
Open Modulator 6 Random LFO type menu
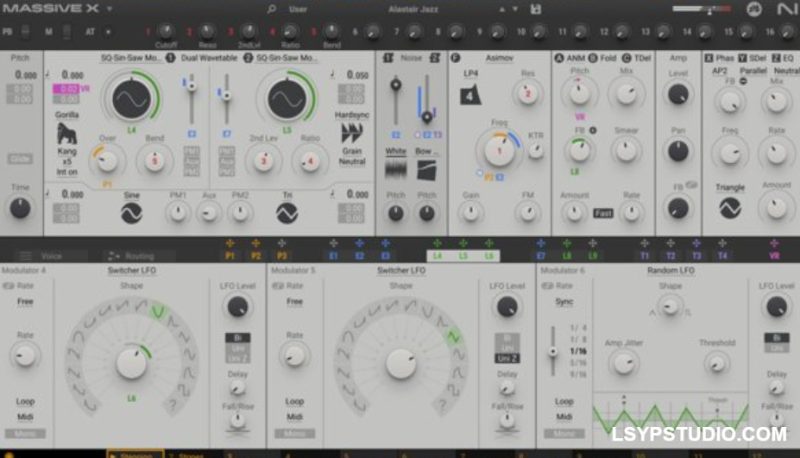pyautogui.click(x=670, y=270)
